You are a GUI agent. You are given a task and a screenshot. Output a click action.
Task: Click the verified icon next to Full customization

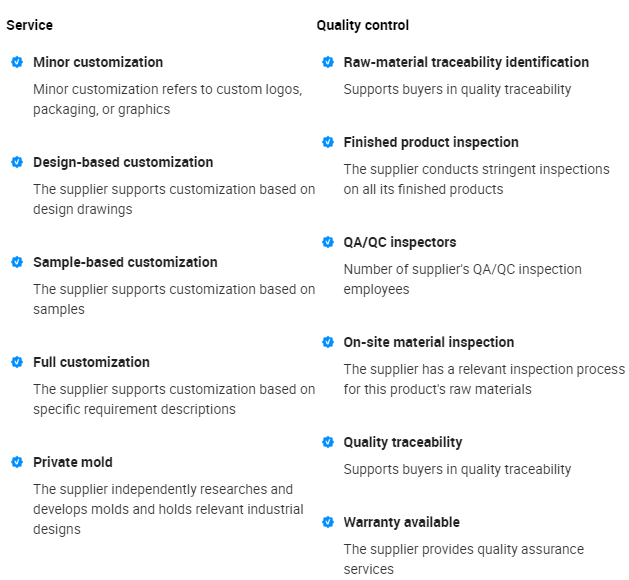point(17,362)
